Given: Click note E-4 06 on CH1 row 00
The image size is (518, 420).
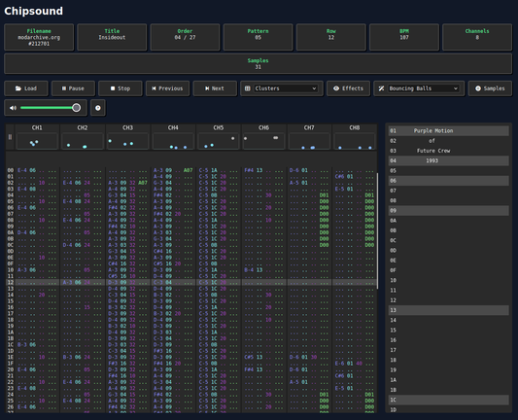Looking at the screenshot, I should coord(26,170).
